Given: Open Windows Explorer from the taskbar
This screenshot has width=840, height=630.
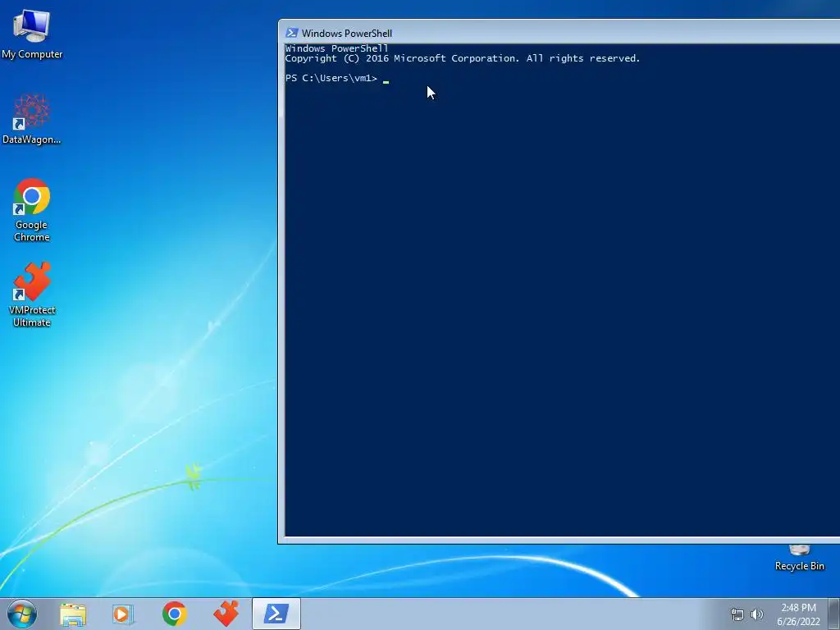Looking at the screenshot, I should click(73, 614).
